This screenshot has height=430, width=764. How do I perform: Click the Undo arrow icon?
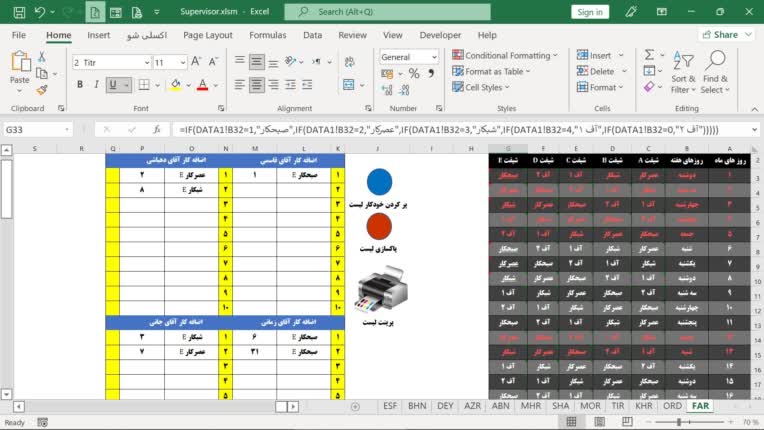point(40,12)
